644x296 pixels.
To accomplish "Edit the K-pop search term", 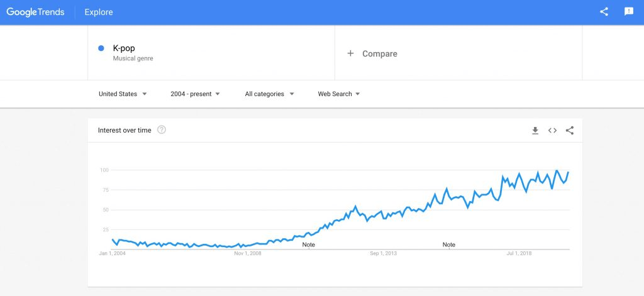I will coord(124,48).
